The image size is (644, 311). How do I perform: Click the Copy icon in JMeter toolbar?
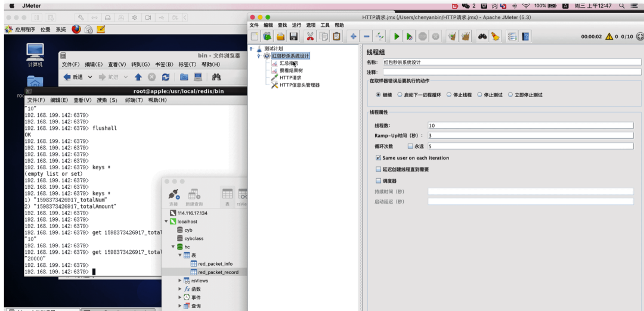(x=324, y=36)
